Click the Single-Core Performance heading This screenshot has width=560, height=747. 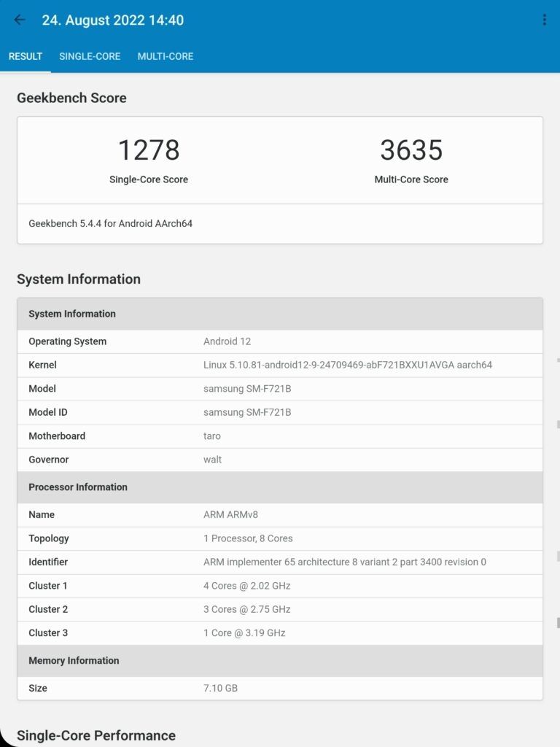(96, 735)
